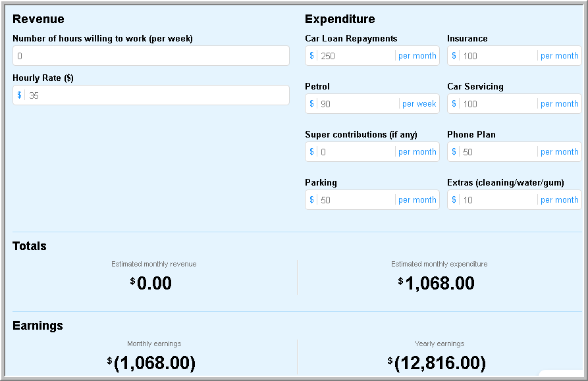This screenshot has height=381, width=588.
Task: Click the yearly earnings amount
Action: 439,363
